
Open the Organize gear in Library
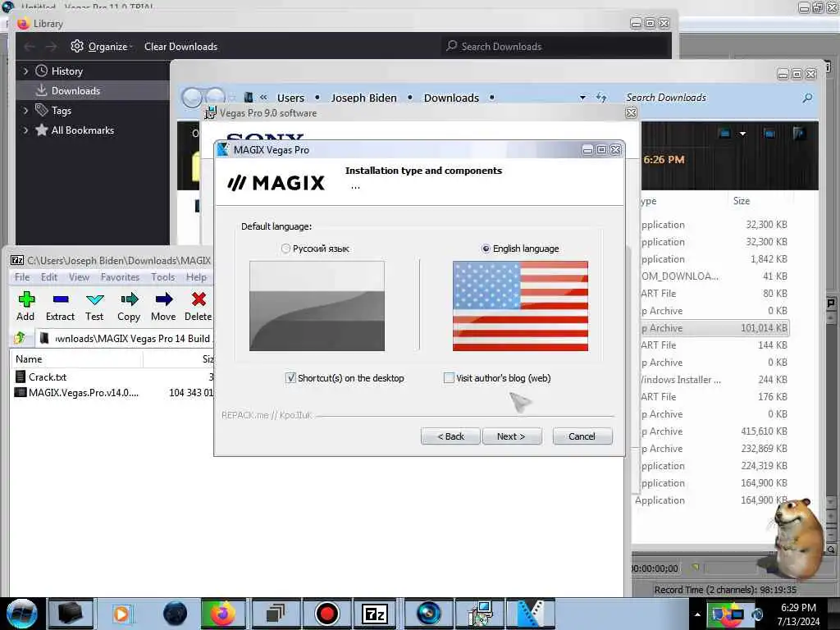[76, 46]
